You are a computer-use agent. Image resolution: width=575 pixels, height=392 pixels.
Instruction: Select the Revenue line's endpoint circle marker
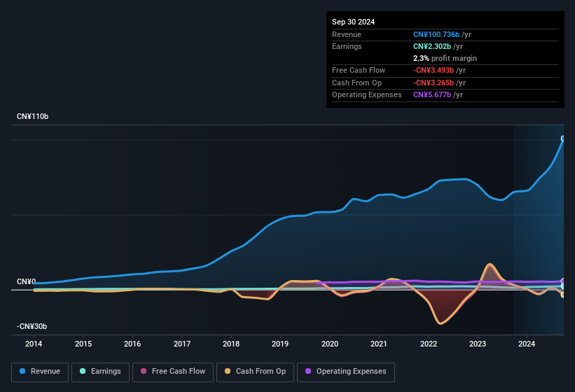562,139
